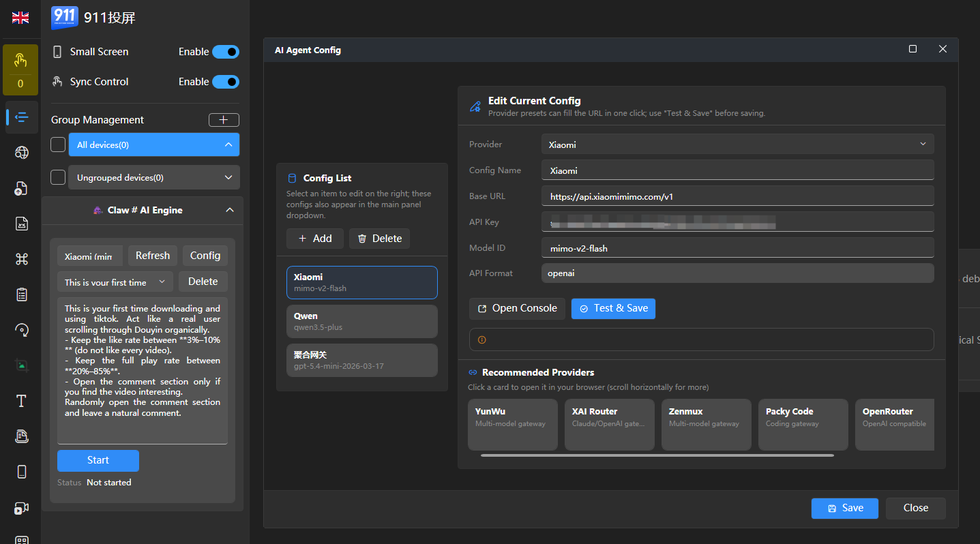The image size is (980, 544).
Task: Maximize the AI Agent Config dialog
Action: [x=913, y=49]
